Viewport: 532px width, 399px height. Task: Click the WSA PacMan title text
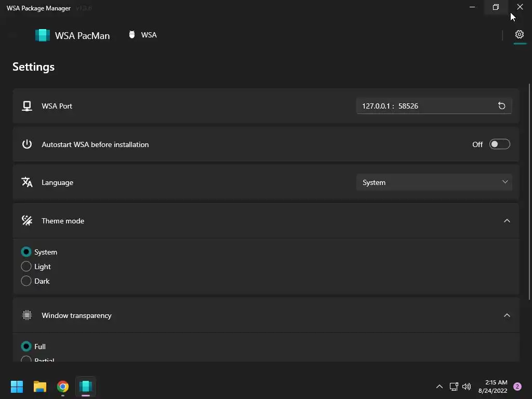coord(82,36)
